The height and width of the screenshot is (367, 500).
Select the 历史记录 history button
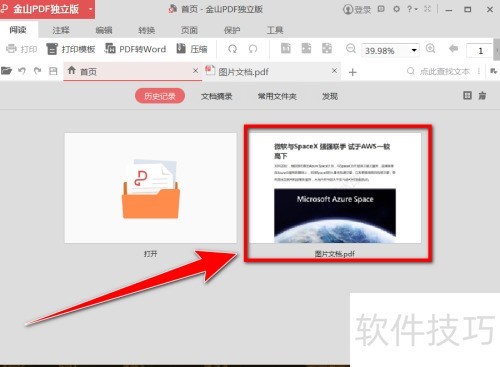point(160,96)
